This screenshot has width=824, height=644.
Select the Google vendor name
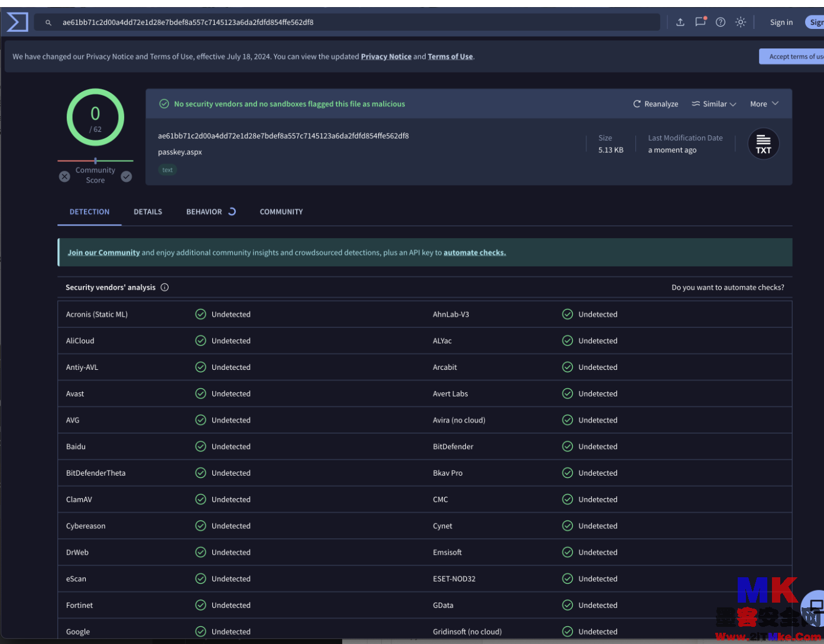tap(78, 632)
